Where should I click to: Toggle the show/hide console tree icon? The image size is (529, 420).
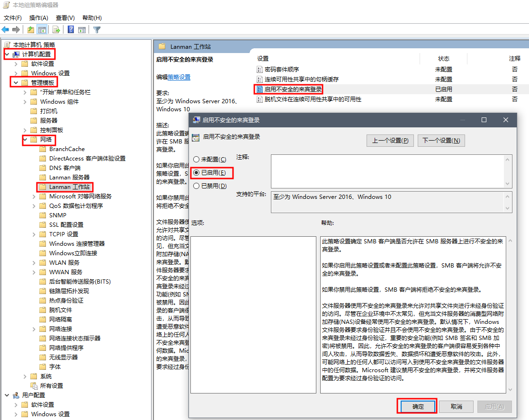click(x=42, y=30)
